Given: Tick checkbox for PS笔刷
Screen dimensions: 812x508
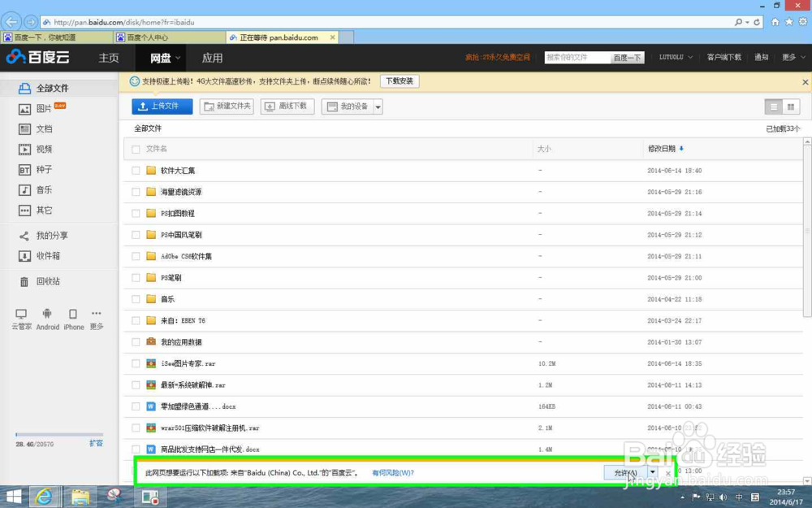Looking at the screenshot, I should pos(136,278).
